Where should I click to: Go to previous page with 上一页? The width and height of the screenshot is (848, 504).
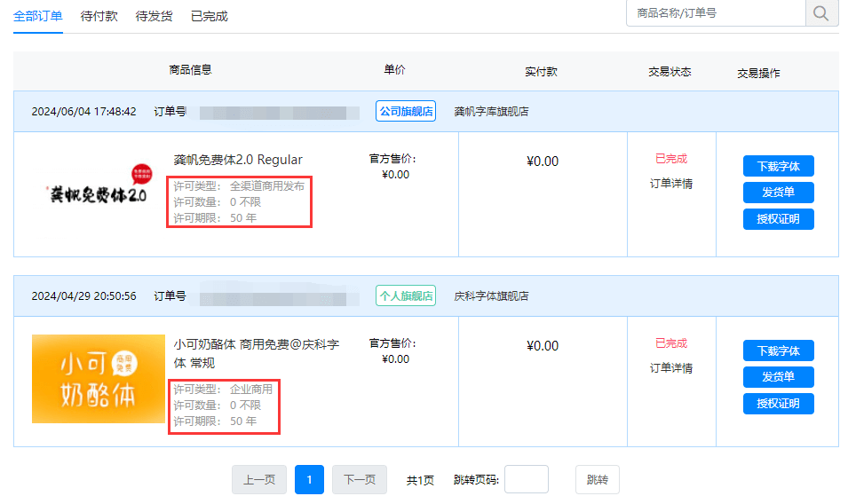[x=259, y=480]
